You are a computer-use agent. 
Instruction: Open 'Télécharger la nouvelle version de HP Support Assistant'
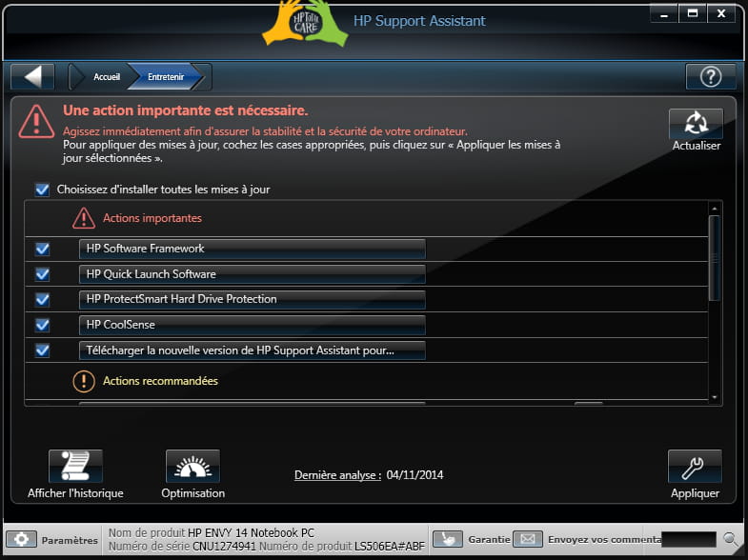pyautogui.click(x=252, y=350)
